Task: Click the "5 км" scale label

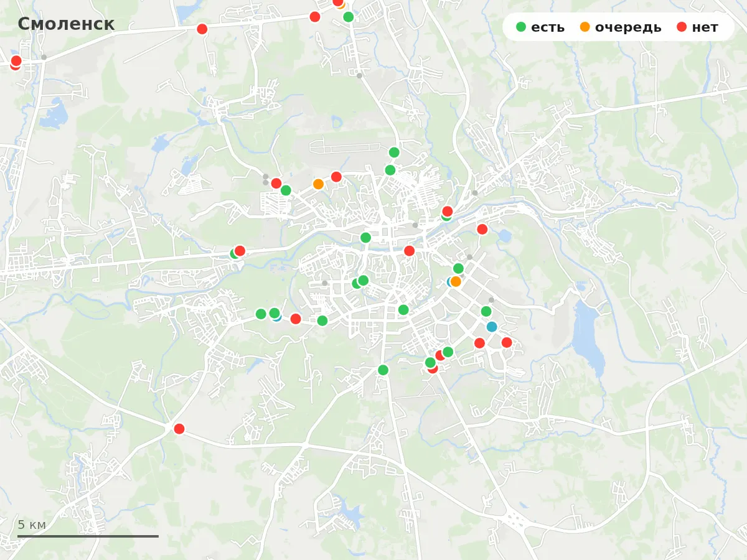Action: coord(32,525)
